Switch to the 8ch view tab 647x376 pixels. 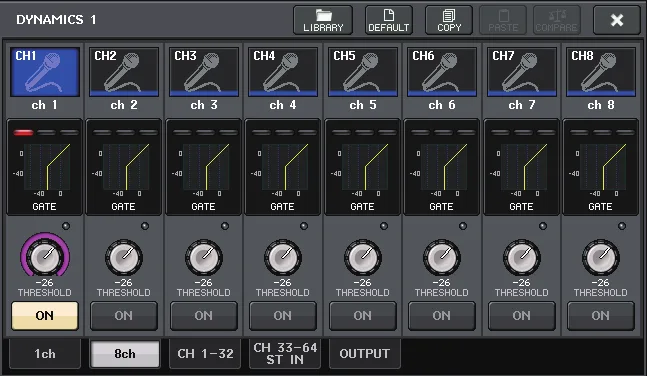125,354
